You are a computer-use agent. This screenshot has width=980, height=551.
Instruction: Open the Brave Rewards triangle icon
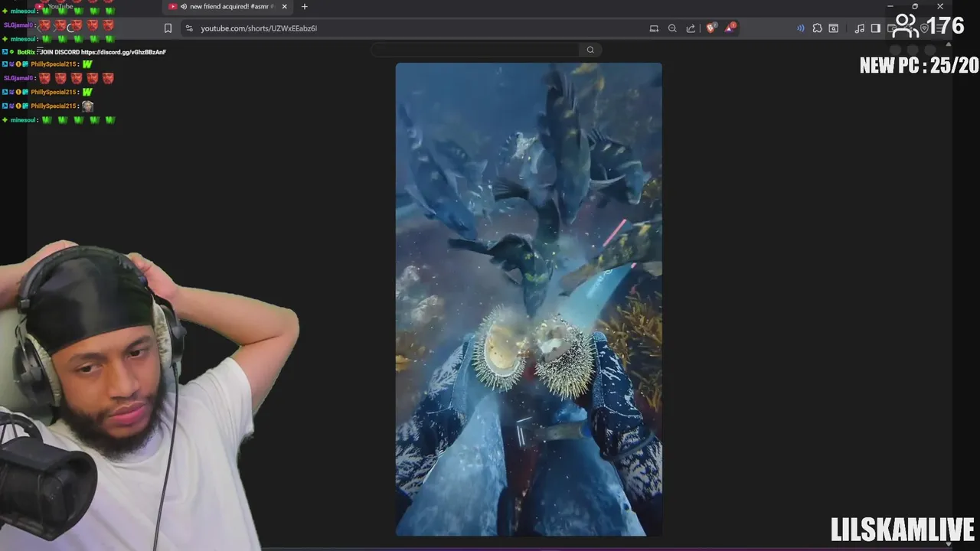(x=730, y=28)
